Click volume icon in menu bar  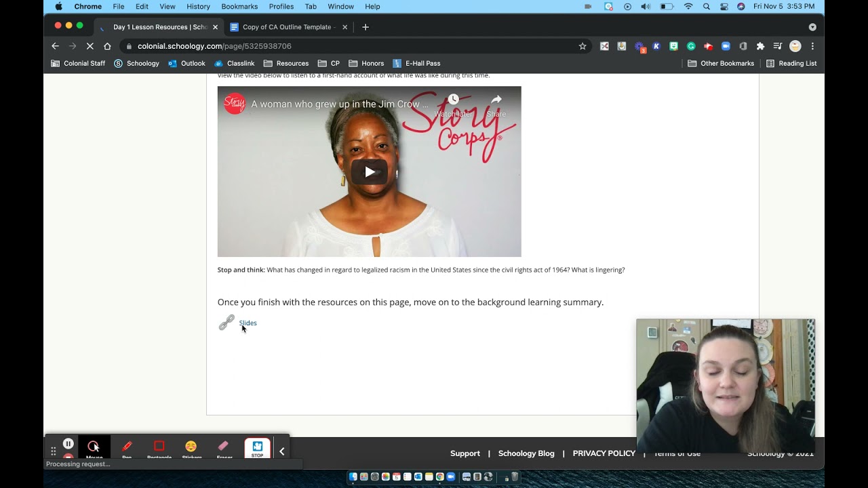(646, 6)
